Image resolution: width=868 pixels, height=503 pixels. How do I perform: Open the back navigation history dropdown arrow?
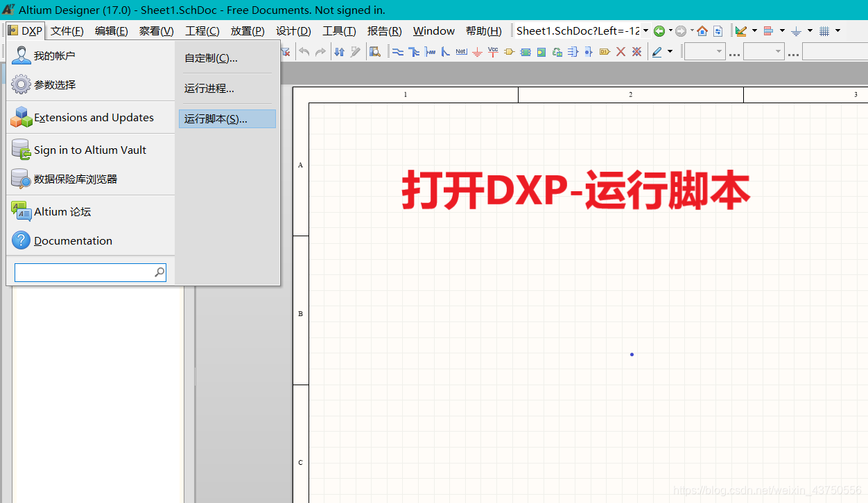click(670, 30)
